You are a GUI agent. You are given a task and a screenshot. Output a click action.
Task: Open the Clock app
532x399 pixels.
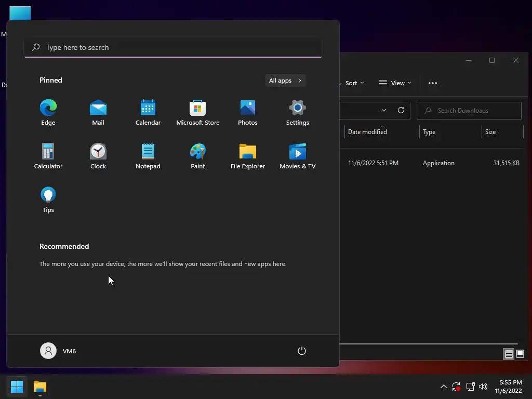click(98, 156)
